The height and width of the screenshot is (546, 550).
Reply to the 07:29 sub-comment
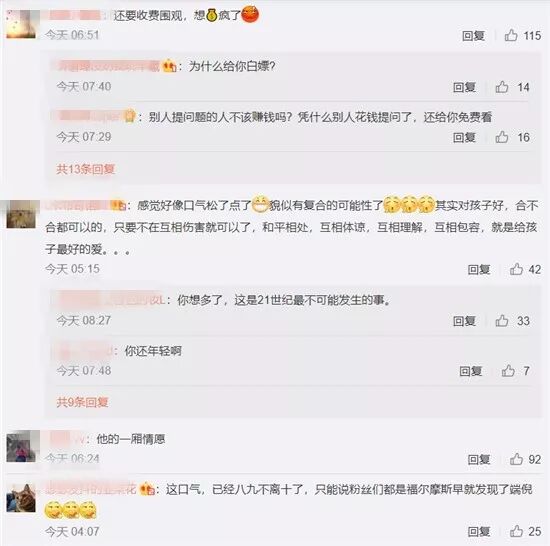(464, 137)
